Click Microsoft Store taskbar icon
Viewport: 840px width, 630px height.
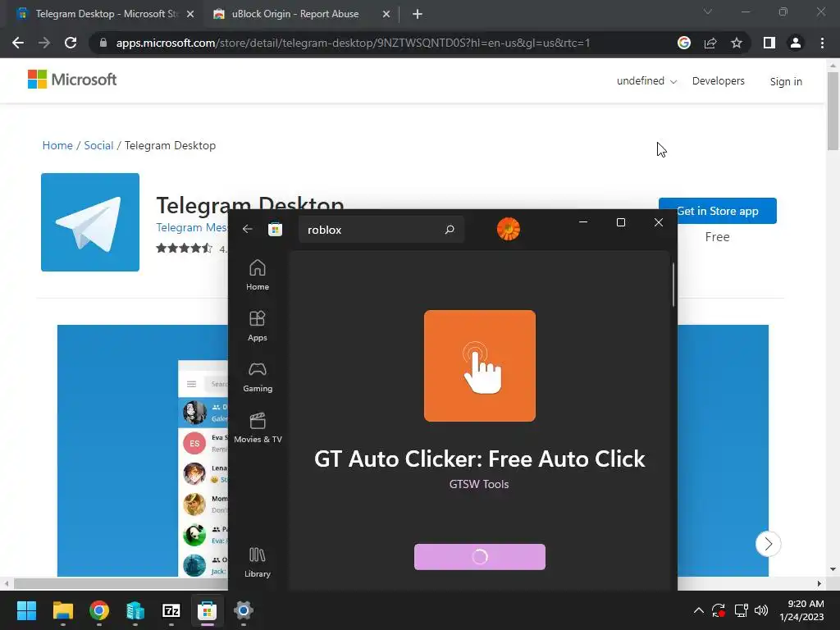pos(207,610)
